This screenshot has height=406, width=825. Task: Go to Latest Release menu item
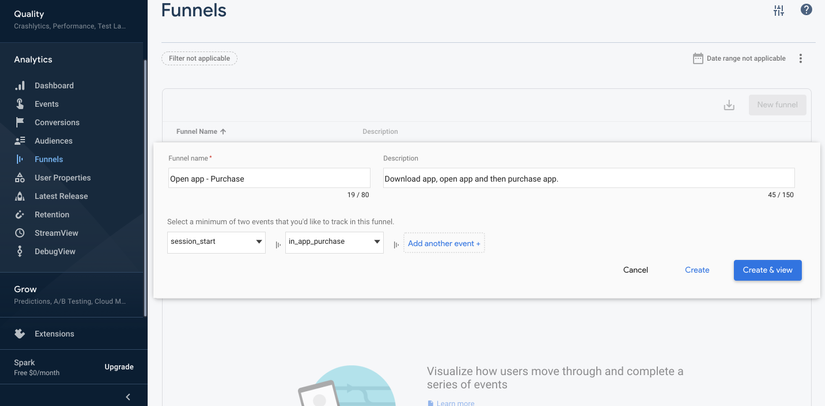point(61,196)
